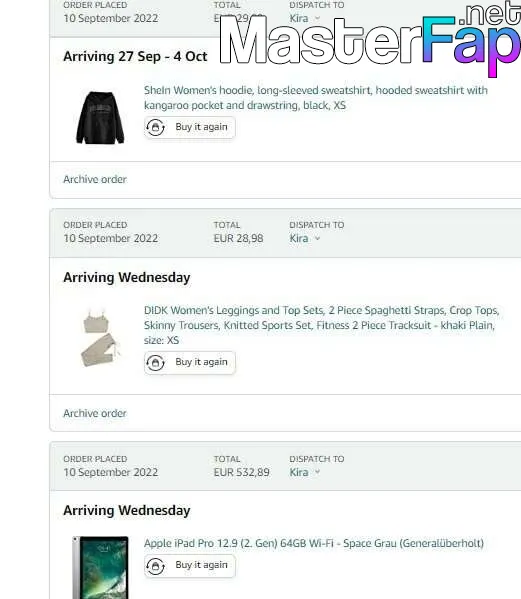The width and height of the screenshot is (521, 599).
Task: Expand the Kira dispatch chevron for the EUR 532,89 order
Action: pos(317,473)
